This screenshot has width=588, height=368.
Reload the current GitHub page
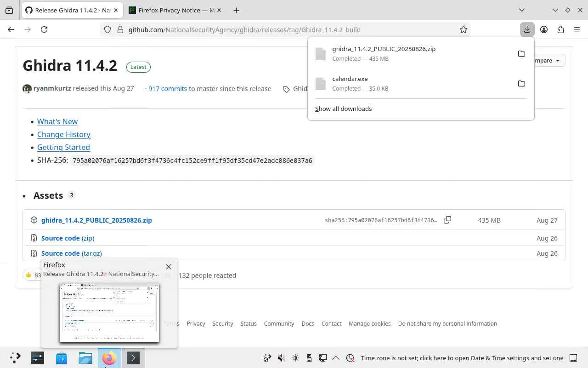point(44,29)
